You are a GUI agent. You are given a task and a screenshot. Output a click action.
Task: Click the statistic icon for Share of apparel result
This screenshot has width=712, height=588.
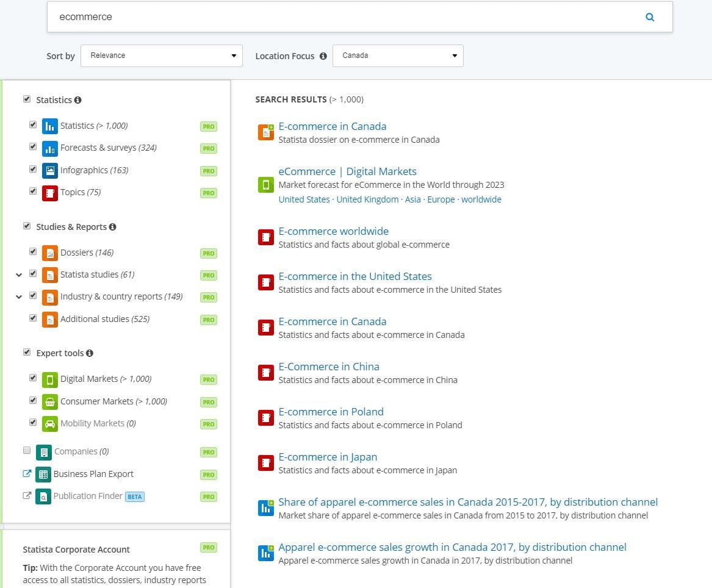tap(266, 507)
